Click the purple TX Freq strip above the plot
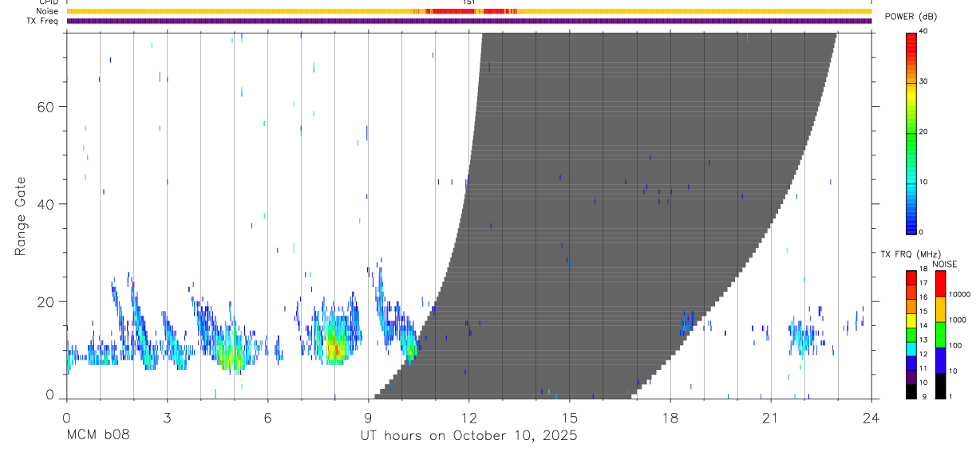The image size is (980, 452). (468, 21)
